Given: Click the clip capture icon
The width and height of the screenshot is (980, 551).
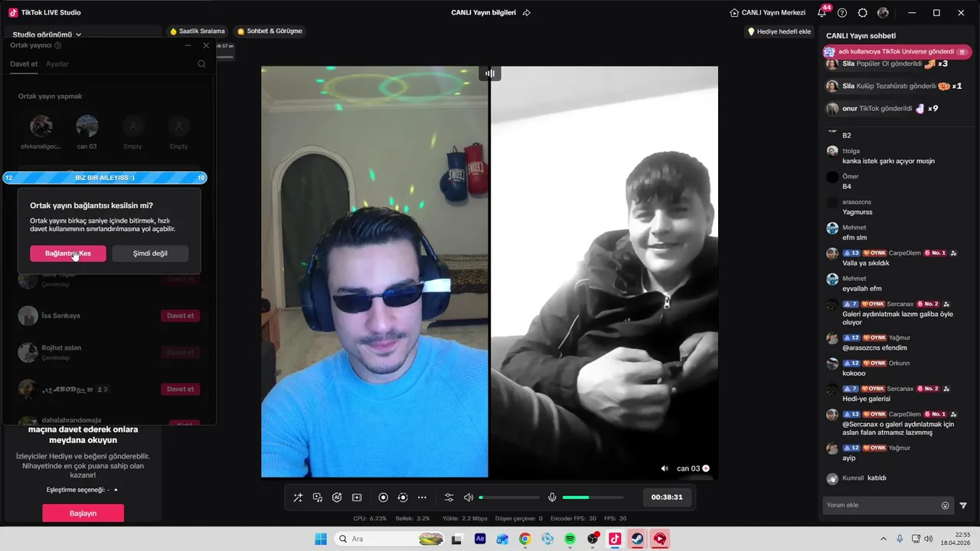Looking at the screenshot, I should click(403, 497).
